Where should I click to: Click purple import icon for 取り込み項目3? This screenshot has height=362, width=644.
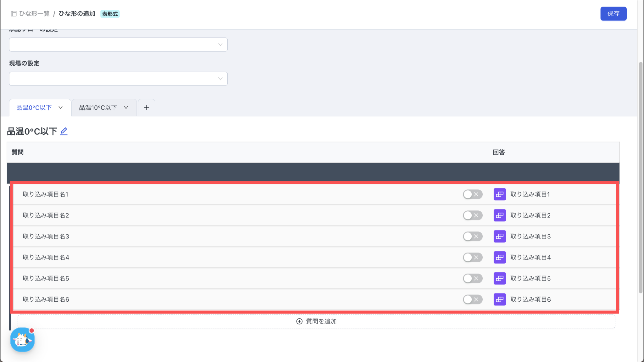pos(499,237)
